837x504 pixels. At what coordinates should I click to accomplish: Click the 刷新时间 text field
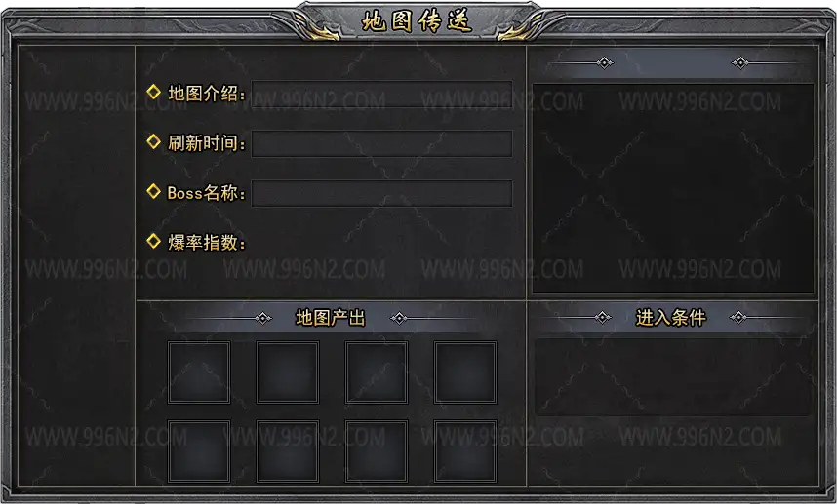(x=381, y=143)
